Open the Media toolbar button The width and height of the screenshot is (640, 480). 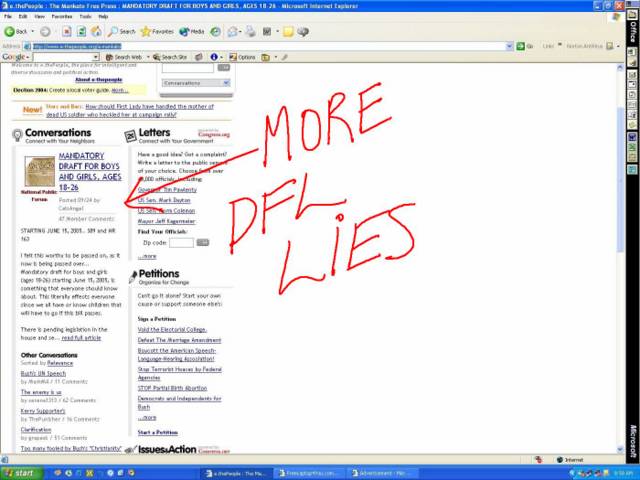(x=192, y=31)
